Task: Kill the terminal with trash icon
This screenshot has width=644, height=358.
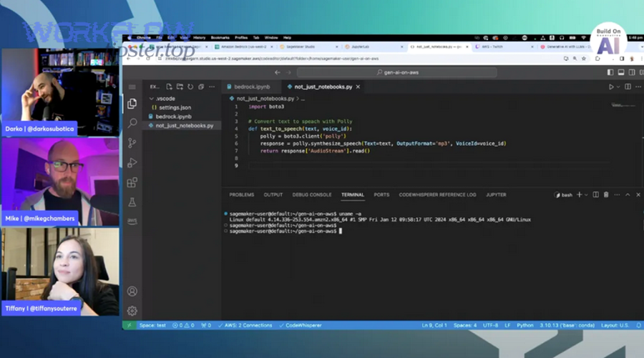Action: coord(606,194)
